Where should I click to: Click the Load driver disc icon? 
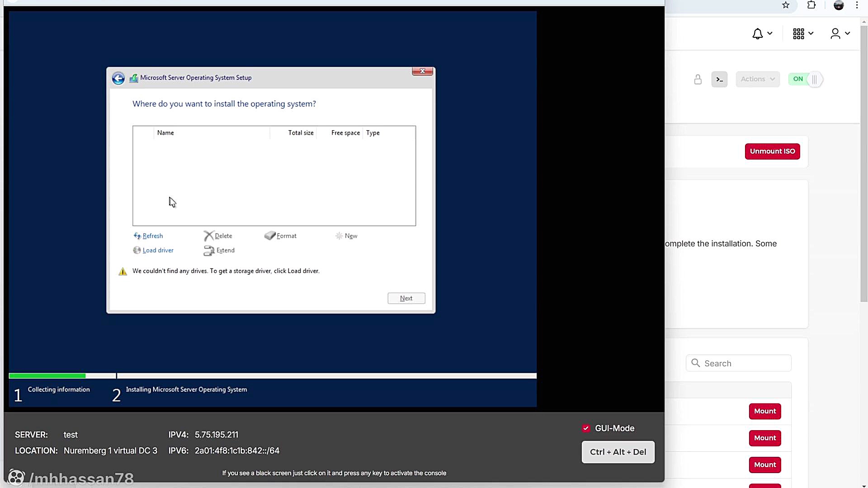(137, 250)
